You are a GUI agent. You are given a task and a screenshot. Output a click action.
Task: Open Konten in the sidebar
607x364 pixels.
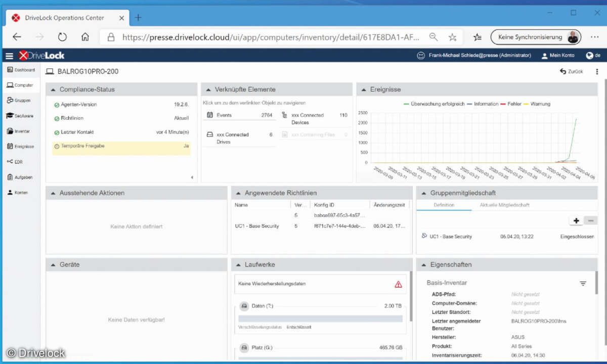[20, 193]
